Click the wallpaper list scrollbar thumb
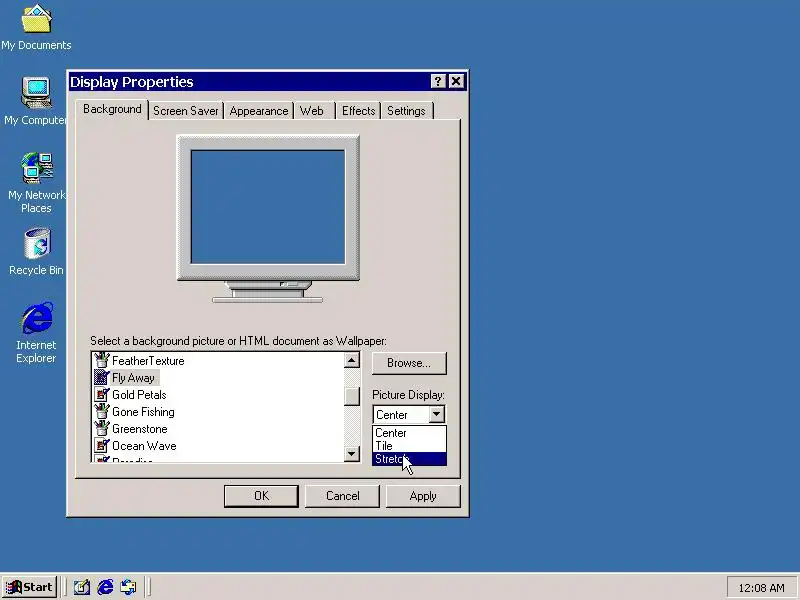The image size is (800, 600). tap(351, 395)
